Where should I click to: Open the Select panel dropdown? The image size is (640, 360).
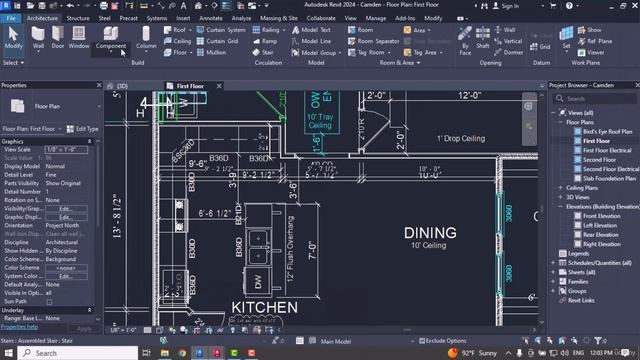click(x=13, y=62)
